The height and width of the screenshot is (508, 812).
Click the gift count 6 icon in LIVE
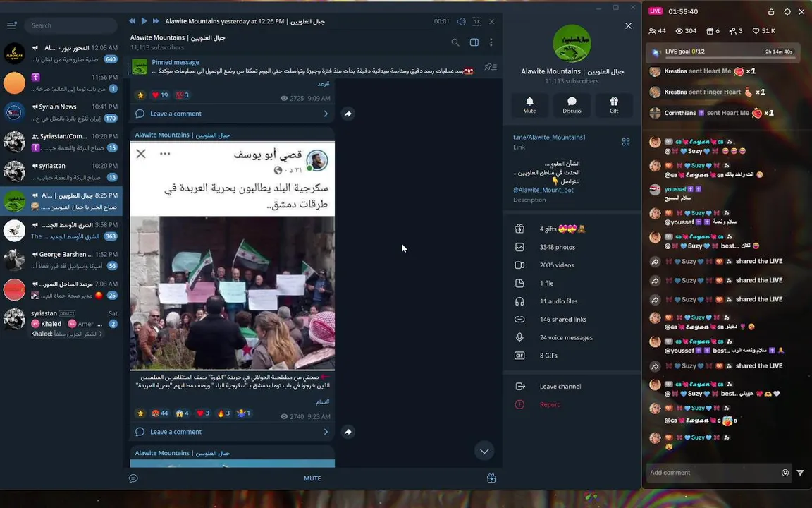pos(713,31)
